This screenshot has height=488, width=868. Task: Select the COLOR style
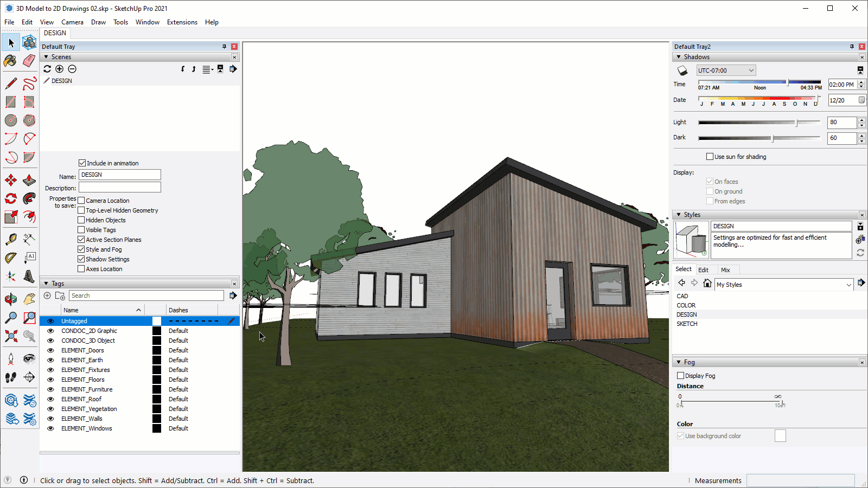(x=686, y=305)
